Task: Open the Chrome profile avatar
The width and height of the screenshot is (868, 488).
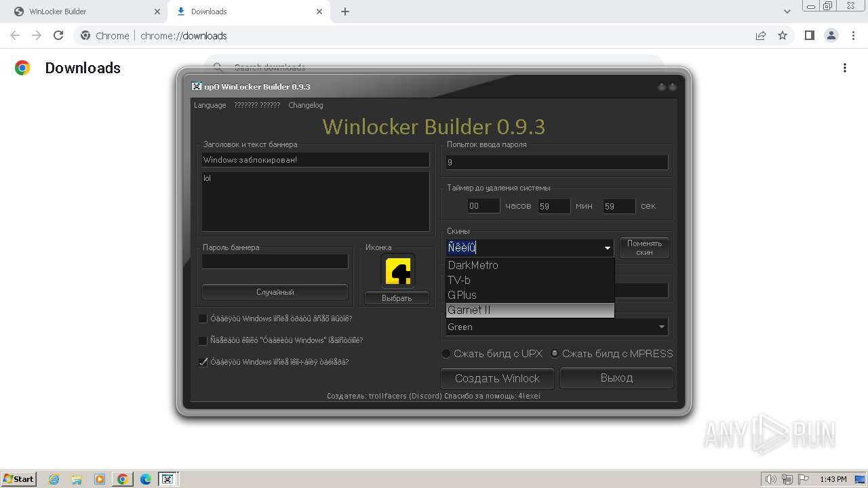Action: click(x=831, y=35)
